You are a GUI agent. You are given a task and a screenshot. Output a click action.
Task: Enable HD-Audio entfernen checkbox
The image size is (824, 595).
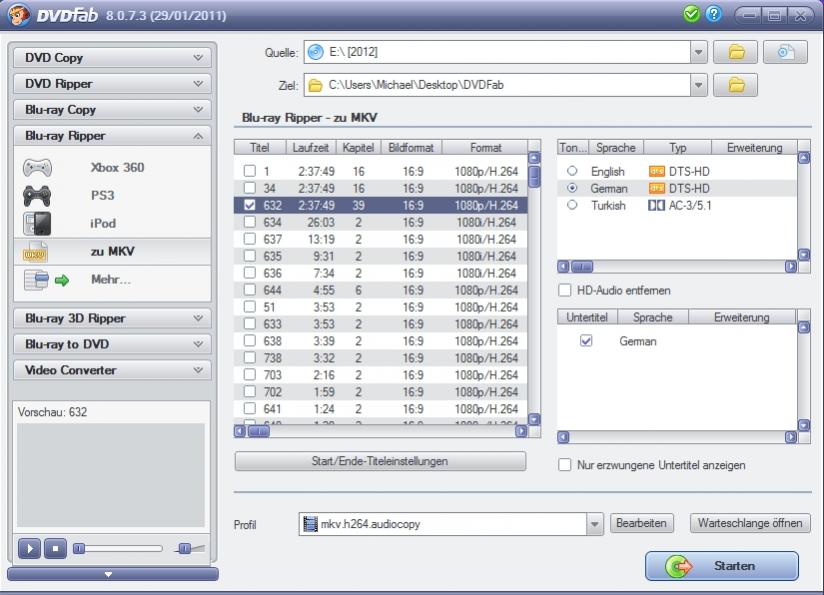(x=565, y=291)
